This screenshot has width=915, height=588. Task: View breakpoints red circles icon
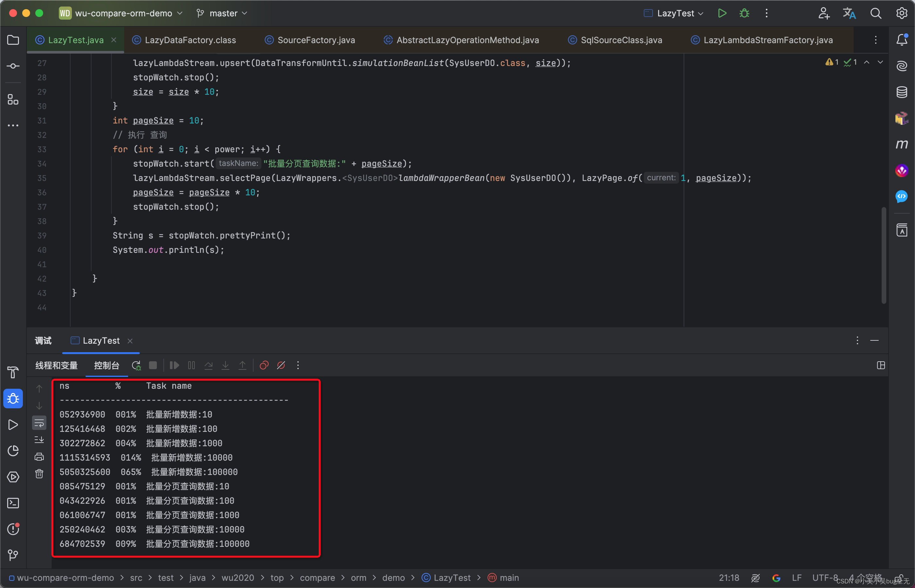click(x=264, y=366)
